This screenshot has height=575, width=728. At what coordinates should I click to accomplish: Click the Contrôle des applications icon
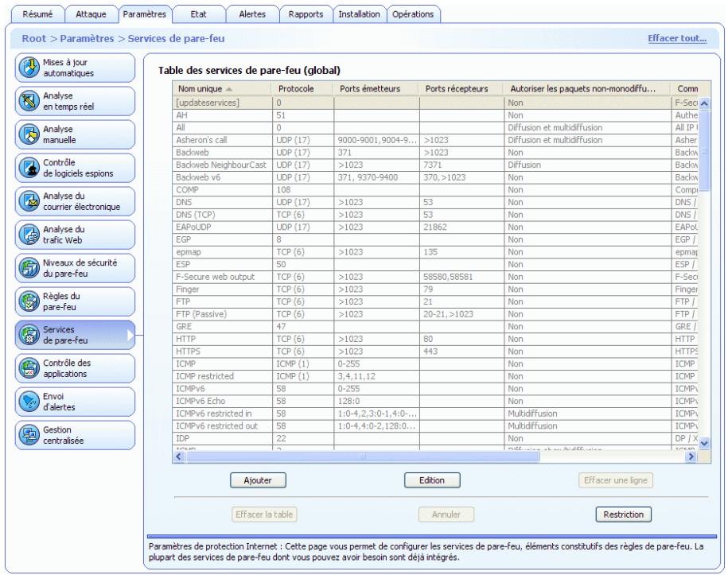29,368
